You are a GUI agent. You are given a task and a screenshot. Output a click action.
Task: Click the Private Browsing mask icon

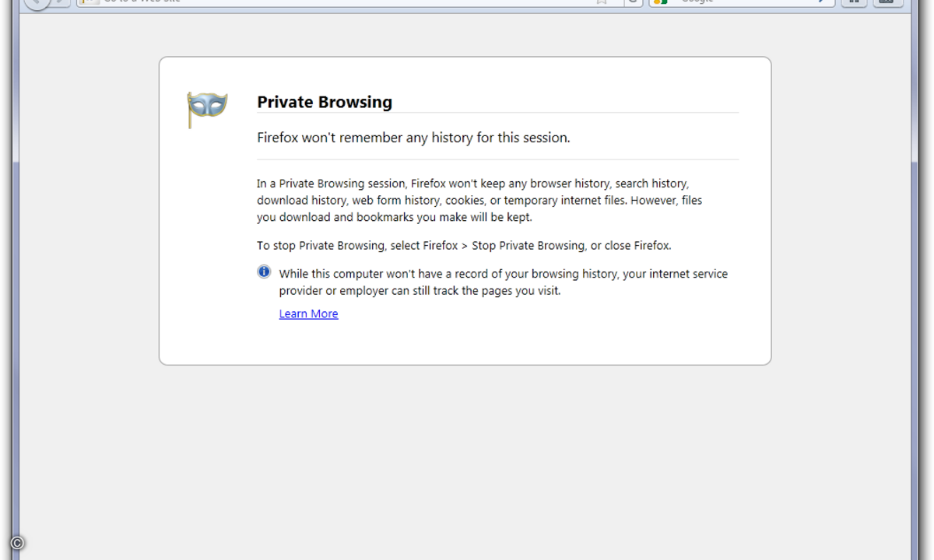point(206,109)
